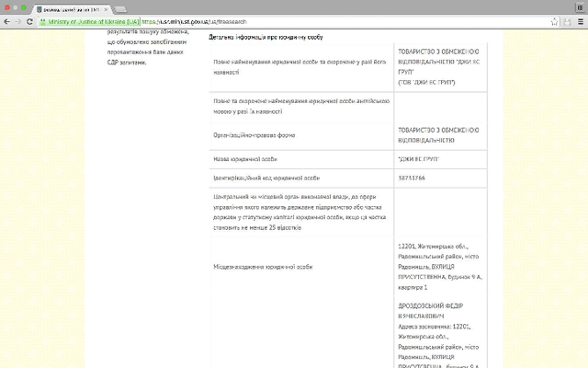Click the favicon on the open tab
This screenshot has height=368, width=588.
click(39, 8)
